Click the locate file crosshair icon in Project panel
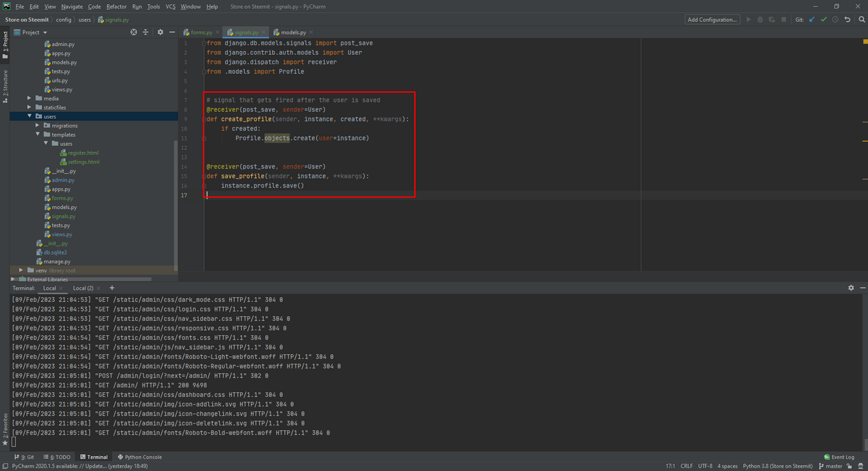 (x=134, y=32)
